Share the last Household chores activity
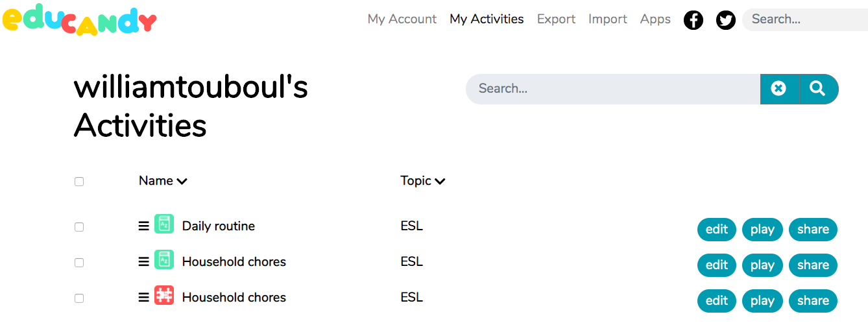This screenshot has height=323, width=868. [x=813, y=301]
